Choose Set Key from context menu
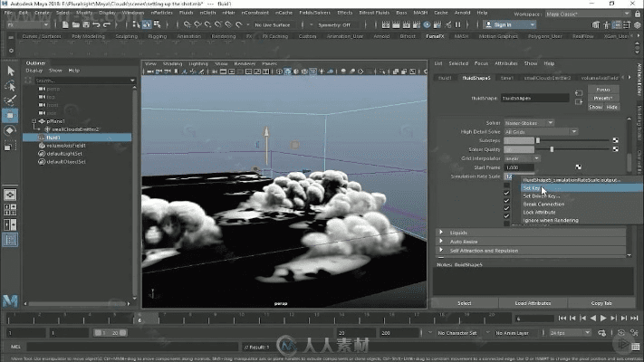The height and width of the screenshot is (362, 644). point(532,187)
